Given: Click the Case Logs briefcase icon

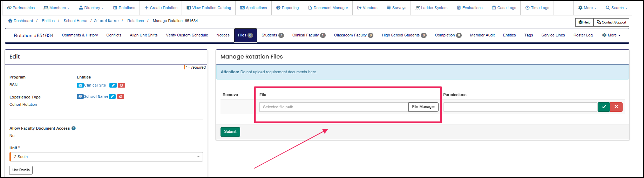Looking at the screenshot, I should tap(494, 8).
